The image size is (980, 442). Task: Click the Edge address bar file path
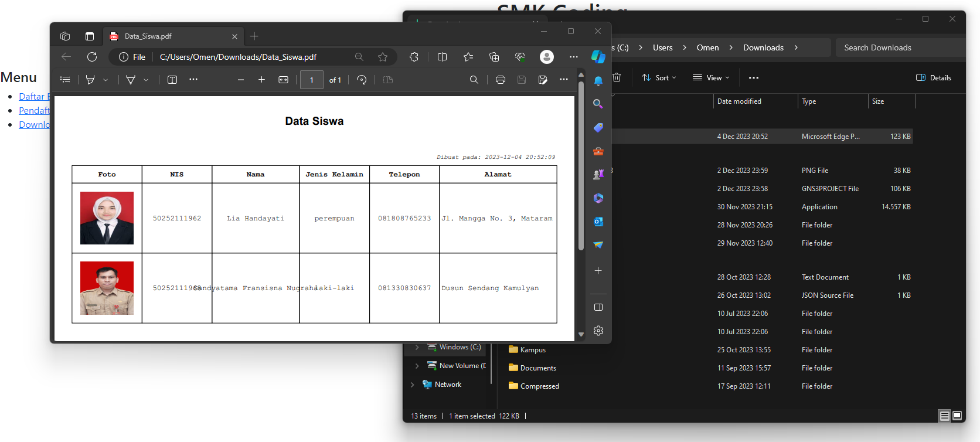(238, 57)
